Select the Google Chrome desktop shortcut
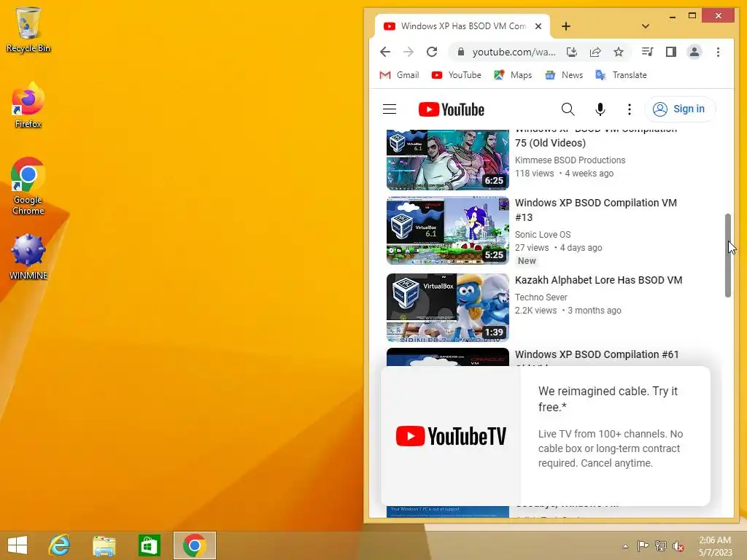Screen dimensions: 747x560 click(x=28, y=186)
